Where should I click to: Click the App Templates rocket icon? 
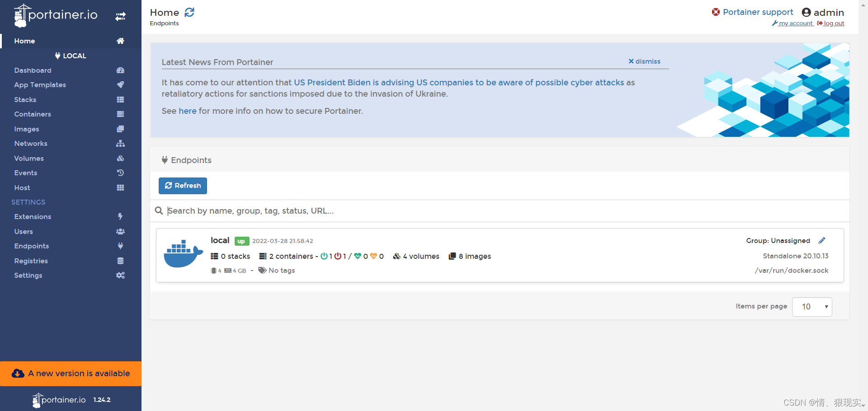click(120, 85)
